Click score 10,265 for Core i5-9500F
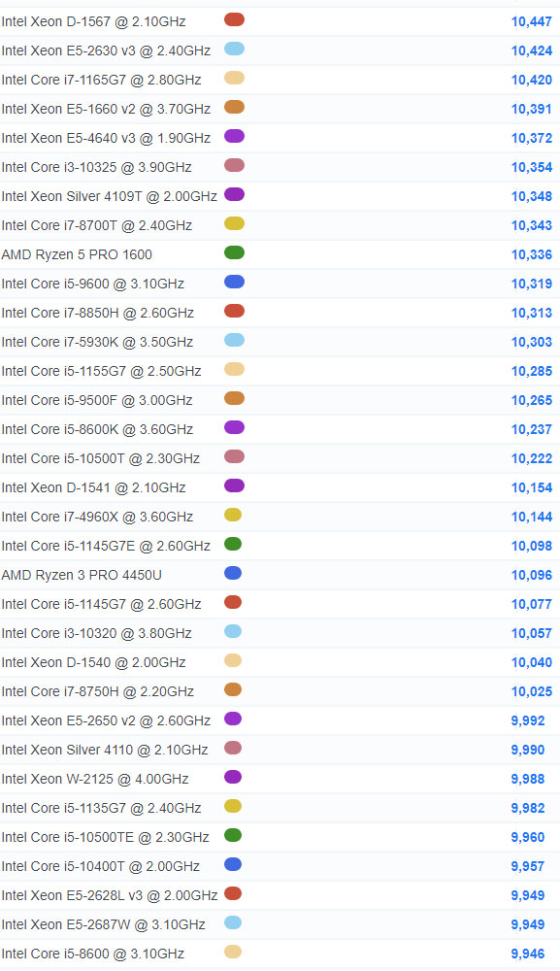 [x=532, y=400]
